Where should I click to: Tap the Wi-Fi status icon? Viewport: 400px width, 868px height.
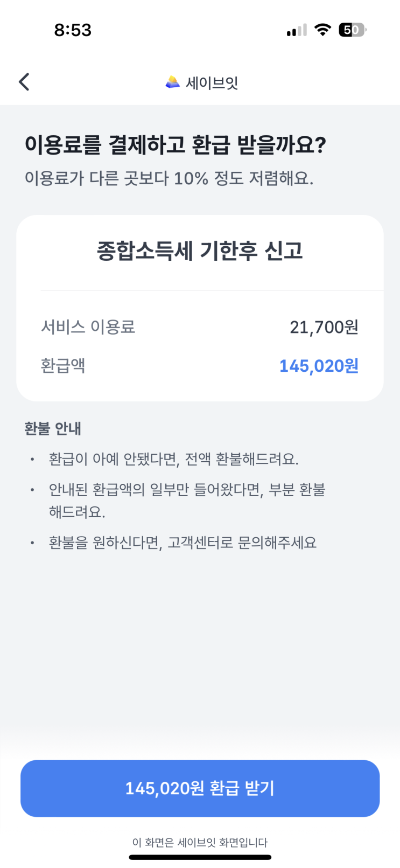[322, 30]
